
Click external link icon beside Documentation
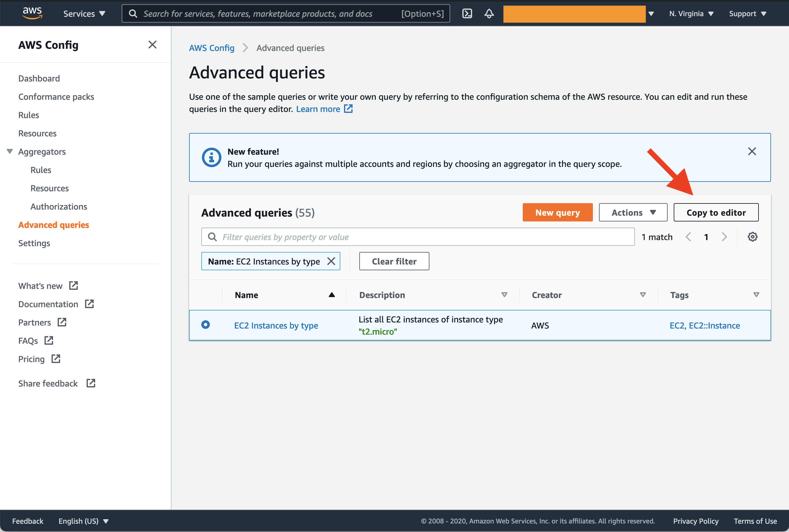coord(89,304)
